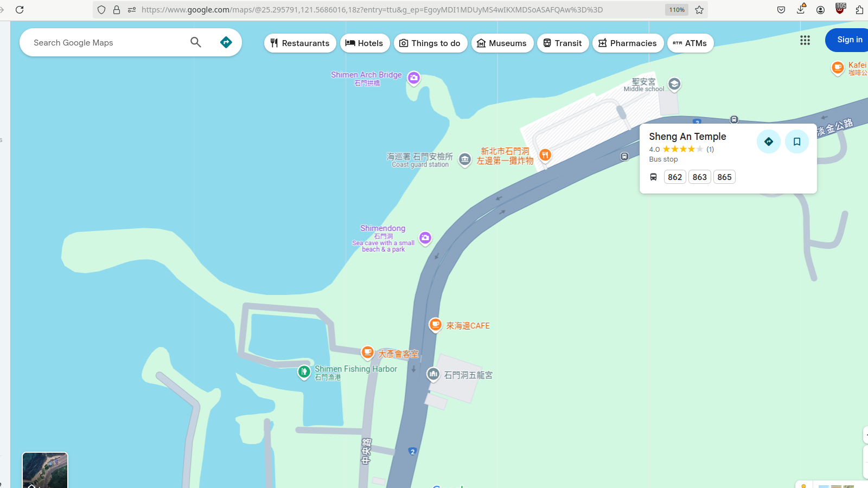Bookmark this page with star icon
Screen dimensions: 868x488
point(699,10)
